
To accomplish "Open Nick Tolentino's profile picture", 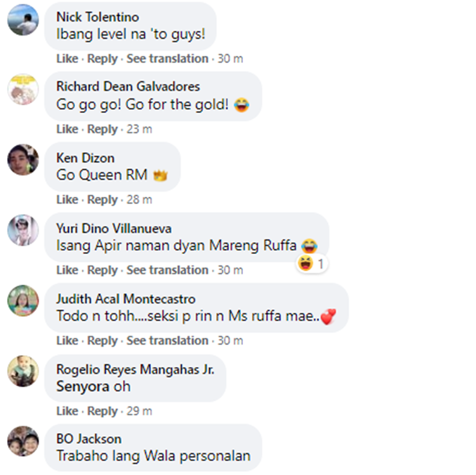I will 23,20.
